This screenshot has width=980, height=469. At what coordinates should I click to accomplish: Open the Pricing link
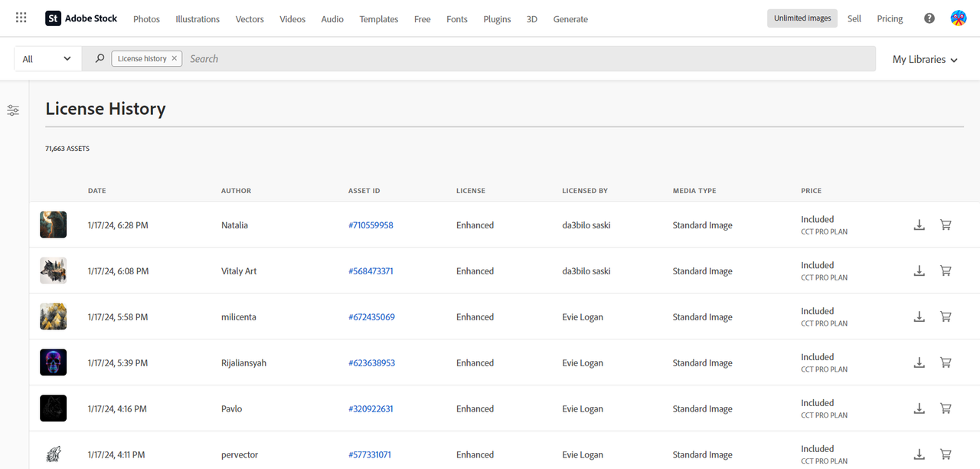(890, 18)
